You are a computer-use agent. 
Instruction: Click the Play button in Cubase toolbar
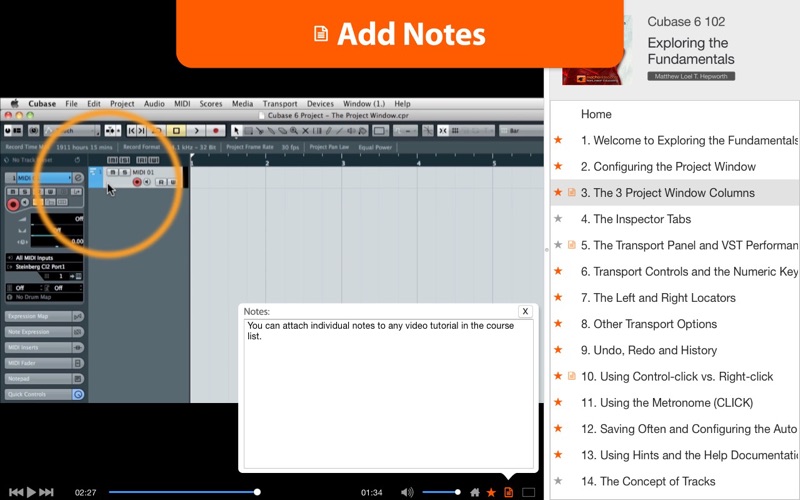coord(196,131)
